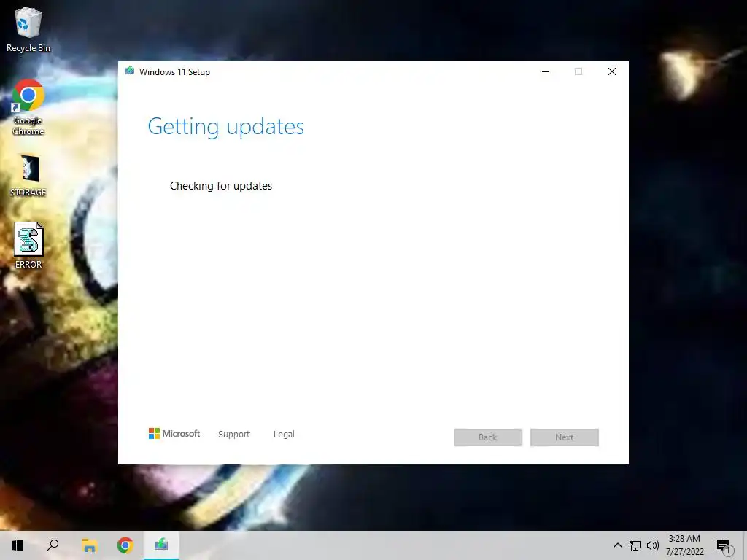747x560 pixels.
Task: Open the clock showing 3:28 AM
Action: point(684,545)
